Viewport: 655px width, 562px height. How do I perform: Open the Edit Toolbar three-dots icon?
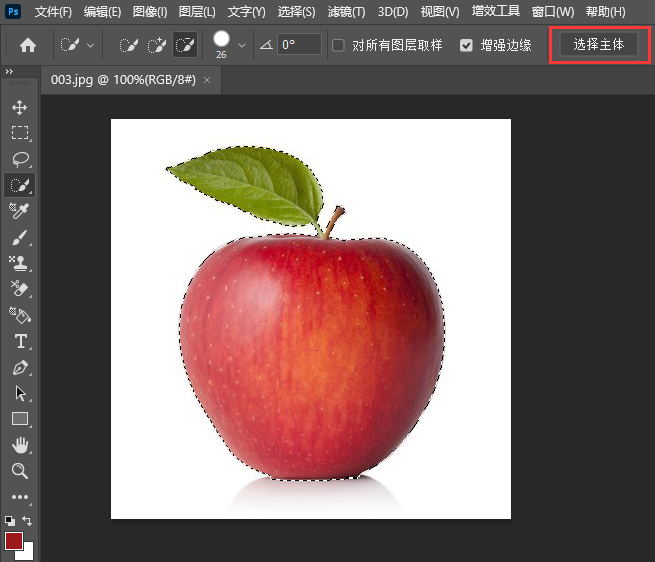click(20, 497)
